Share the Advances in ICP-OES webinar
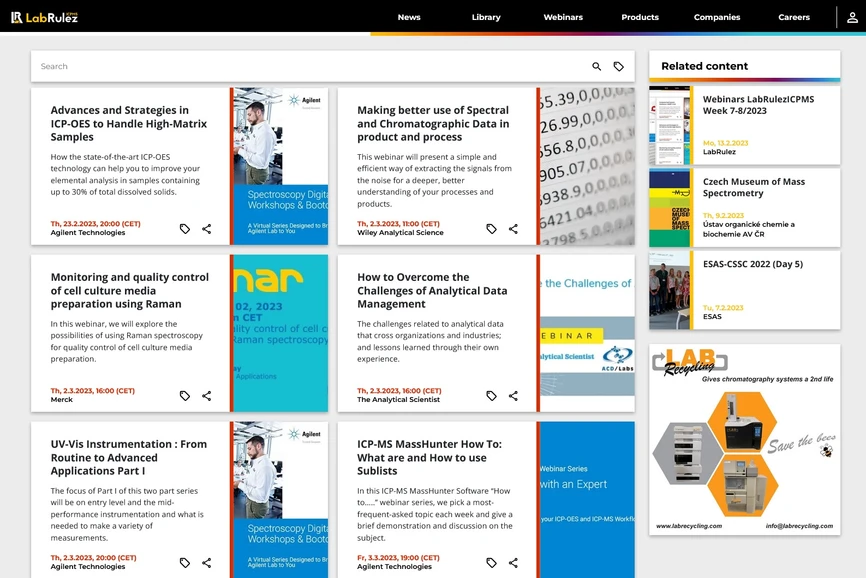This screenshot has height=578, width=866. (x=207, y=229)
